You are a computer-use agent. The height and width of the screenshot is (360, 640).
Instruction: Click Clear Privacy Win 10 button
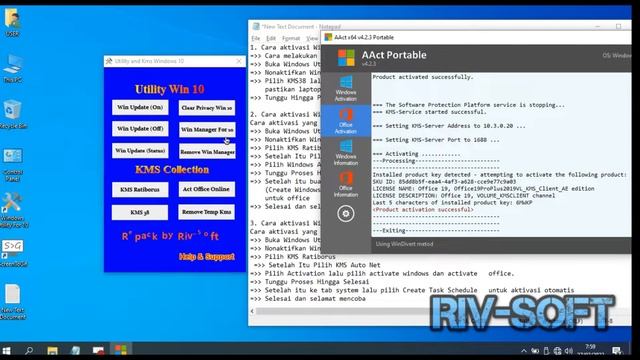click(207, 108)
